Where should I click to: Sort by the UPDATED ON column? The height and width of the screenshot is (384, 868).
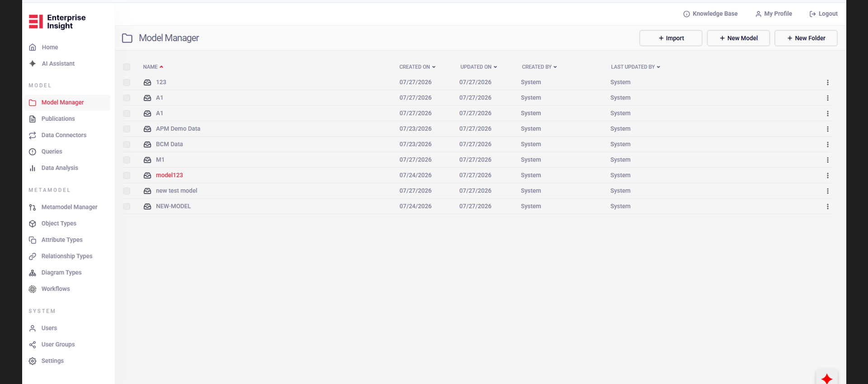tap(478, 67)
